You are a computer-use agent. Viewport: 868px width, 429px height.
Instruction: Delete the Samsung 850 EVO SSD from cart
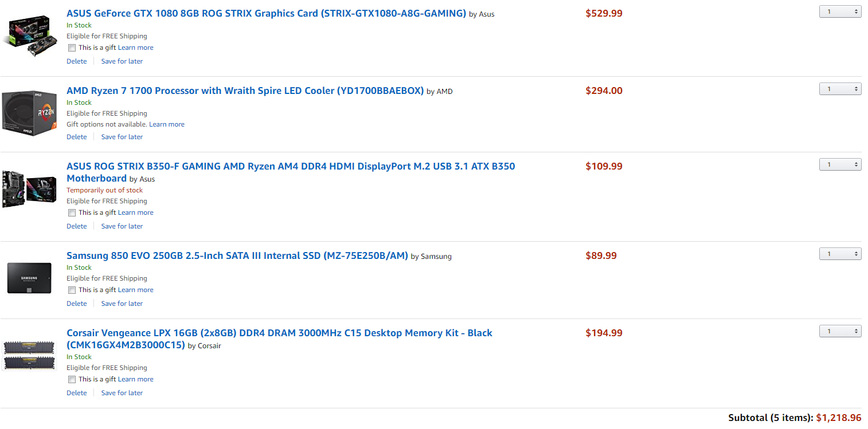77,304
